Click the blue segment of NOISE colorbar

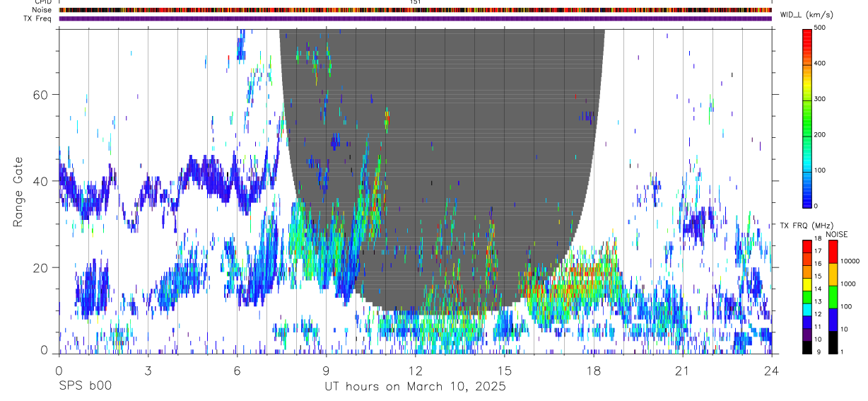pyautogui.click(x=833, y=320)
